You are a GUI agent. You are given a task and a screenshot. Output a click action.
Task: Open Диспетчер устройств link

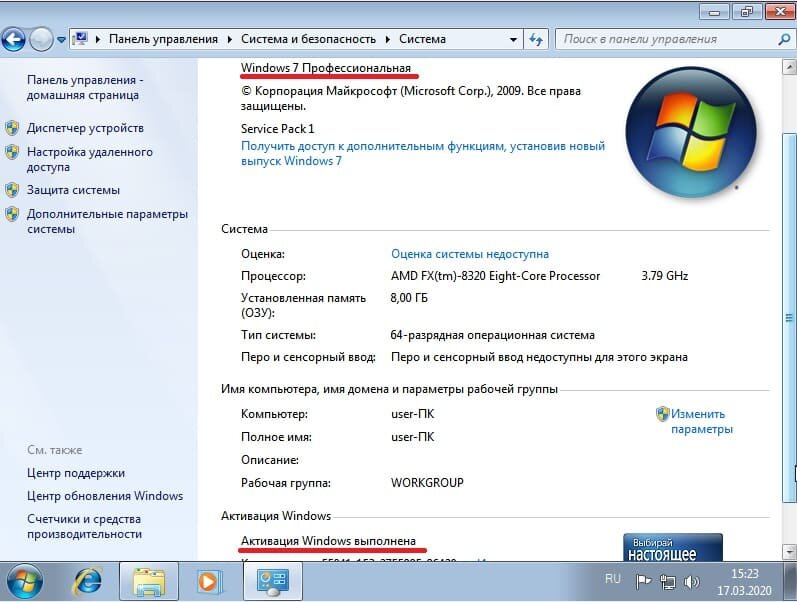pos(85,128)
